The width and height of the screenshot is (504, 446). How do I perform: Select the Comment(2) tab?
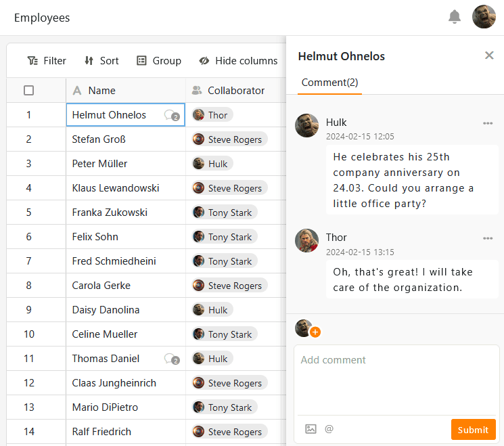(x=329, y=83)
